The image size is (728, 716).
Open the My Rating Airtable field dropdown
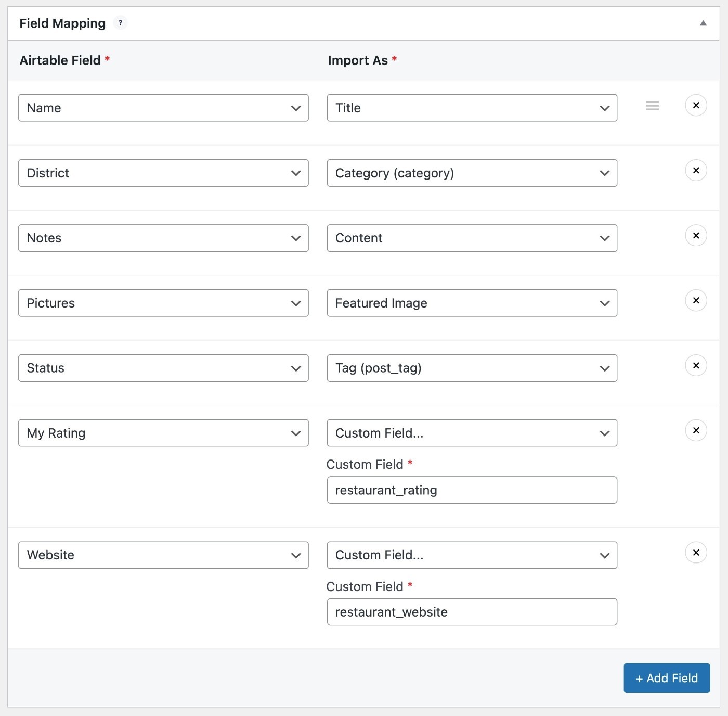(163, 433)
